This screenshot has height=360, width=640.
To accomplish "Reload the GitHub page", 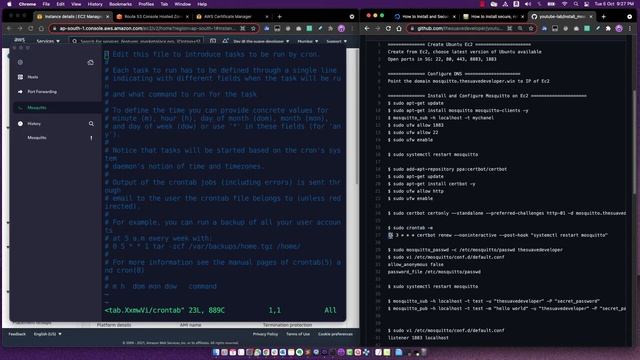I will 388,29.
